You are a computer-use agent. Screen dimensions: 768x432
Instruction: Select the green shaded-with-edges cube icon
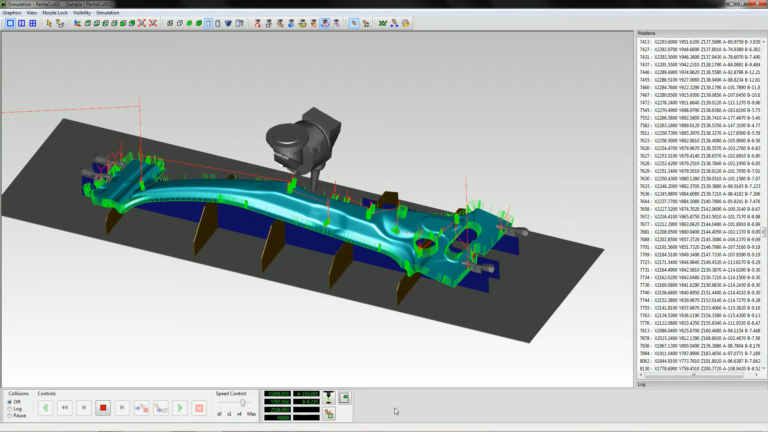pyautogui.click(x=199, y=23)
